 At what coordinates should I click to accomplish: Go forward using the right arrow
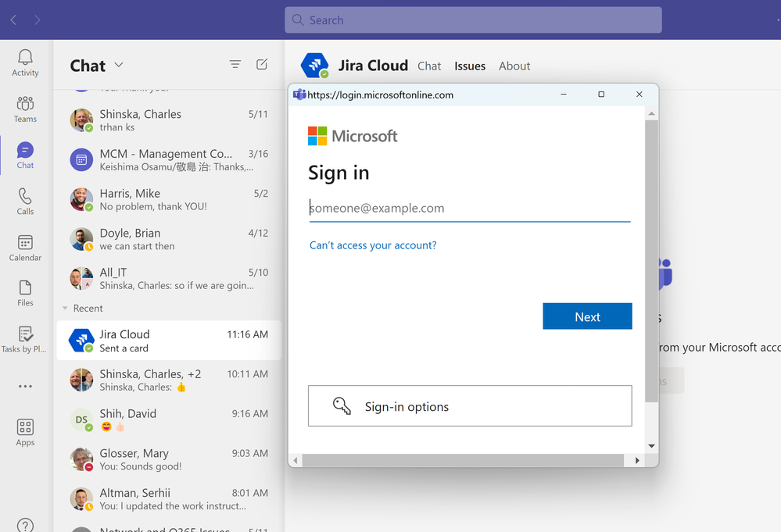click(x=38, y=20)
